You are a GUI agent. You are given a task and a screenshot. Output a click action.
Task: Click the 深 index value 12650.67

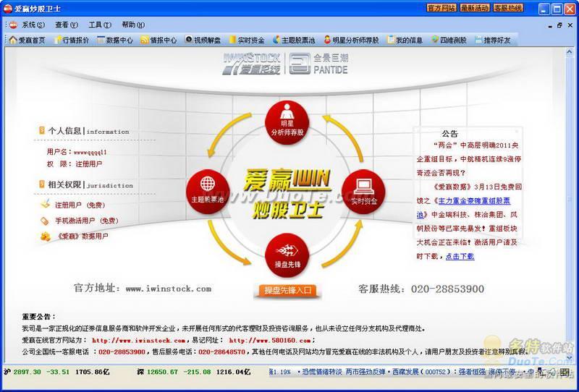(162, 372)
